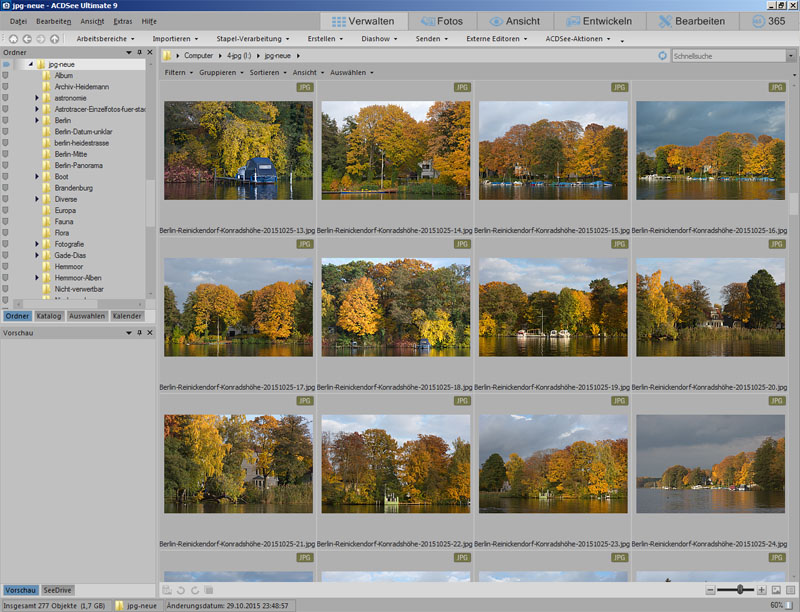Toggle the Easy-Select marker next to Fauna folder
This screenshot has height=612, width=800.
pos(5,221)
